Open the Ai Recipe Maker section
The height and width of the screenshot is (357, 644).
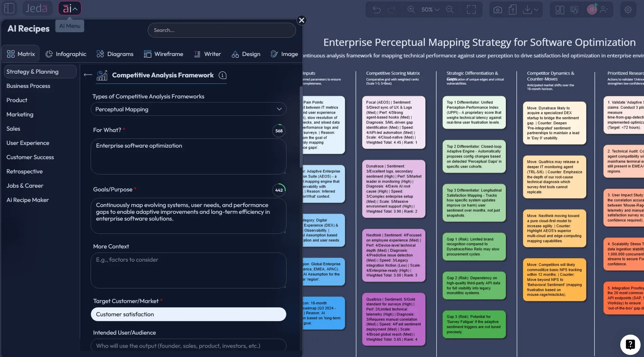click(x=27, y=200)
